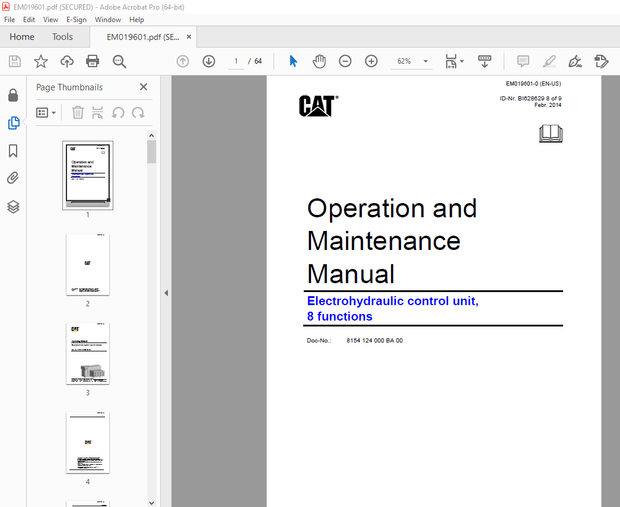
Task: Click the Save file icon
Action: coord(15,61)
